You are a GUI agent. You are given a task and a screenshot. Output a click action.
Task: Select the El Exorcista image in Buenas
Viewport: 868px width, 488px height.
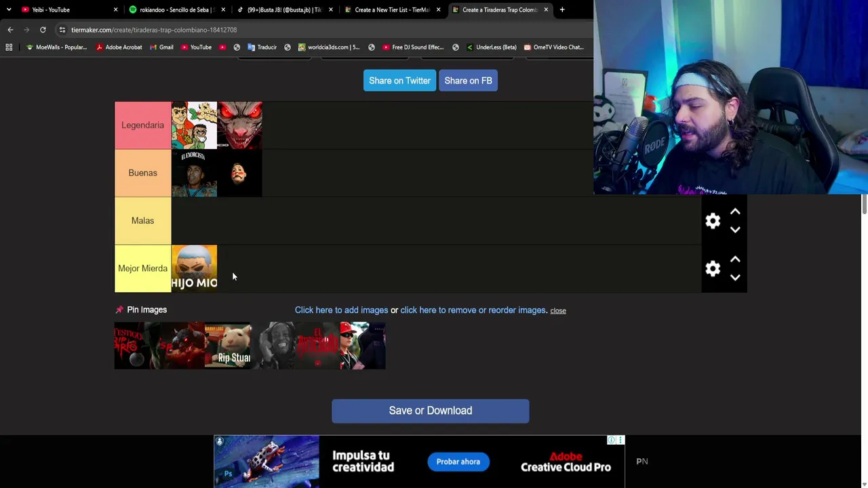coord(194,174)
